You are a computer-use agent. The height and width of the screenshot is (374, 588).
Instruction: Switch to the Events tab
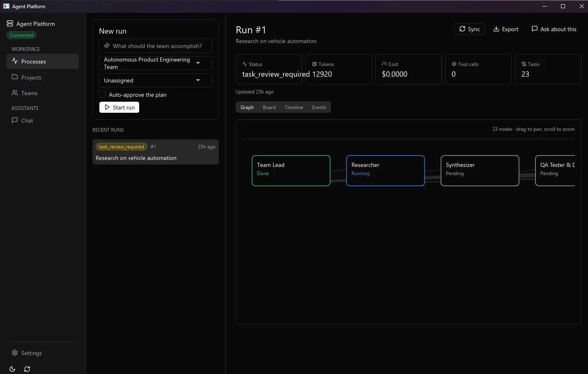click(319, 107)
